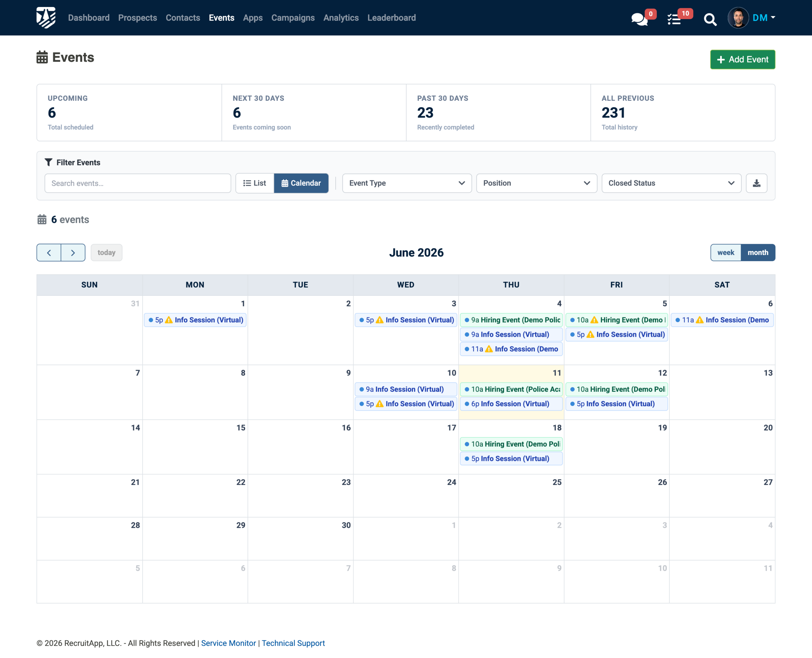Open June 6 11a Info Session event

722,320
